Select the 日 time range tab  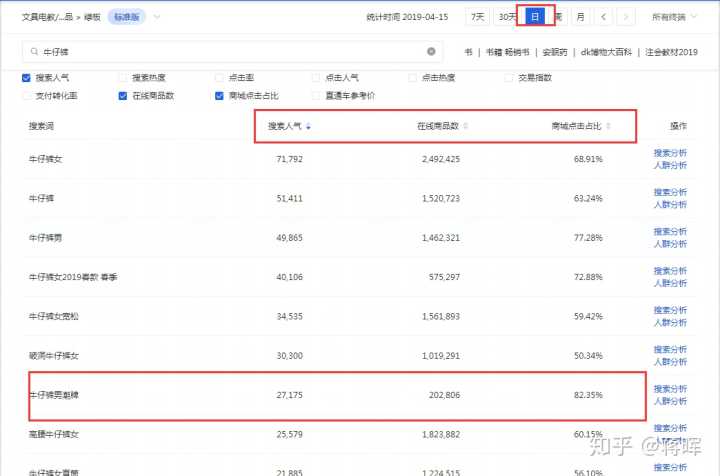coord(536,17)
